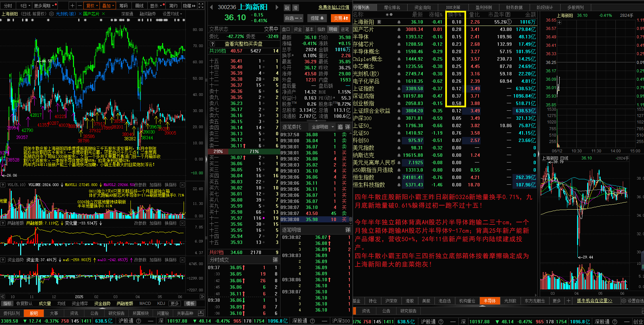Open the 自选 watchlist dropdown

294,18
